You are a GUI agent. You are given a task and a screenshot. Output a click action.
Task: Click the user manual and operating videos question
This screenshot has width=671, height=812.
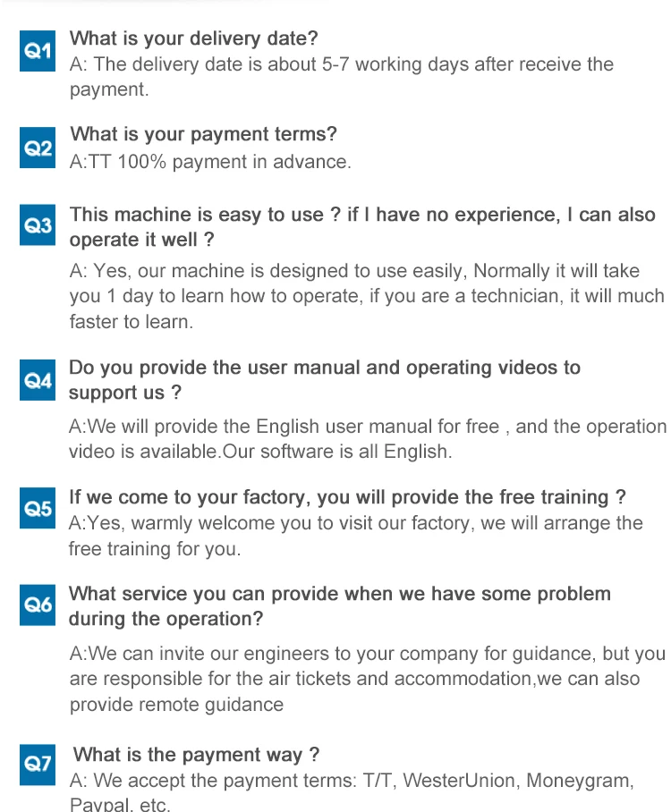pyautogui.click(x=324, y=380)
